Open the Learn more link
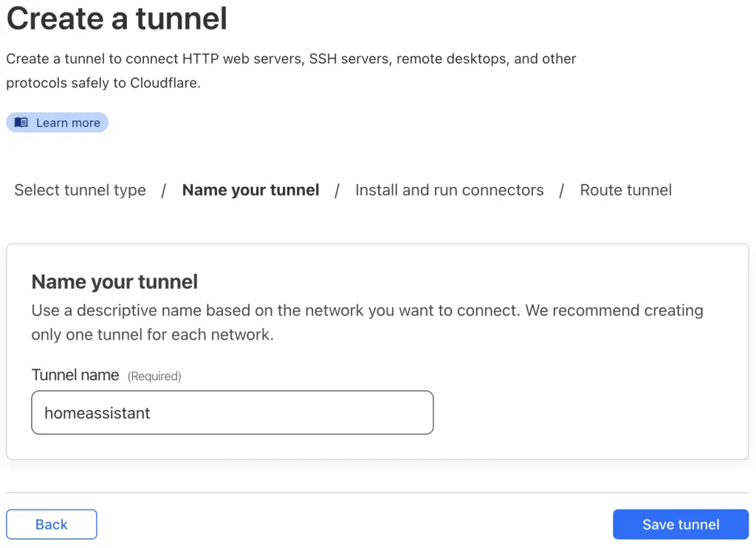This screenshot has width=756, height=548. (x=58, y=123)
